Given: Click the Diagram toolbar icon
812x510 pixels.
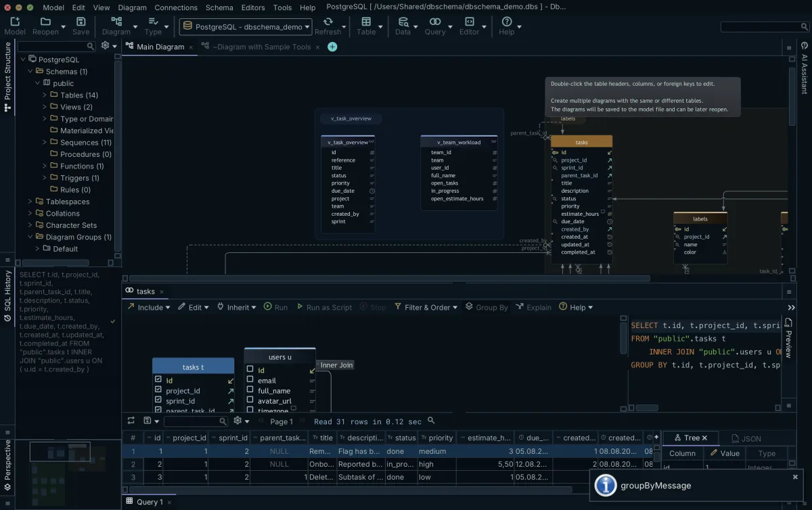Looking at the screenshot, I should 116,22.
